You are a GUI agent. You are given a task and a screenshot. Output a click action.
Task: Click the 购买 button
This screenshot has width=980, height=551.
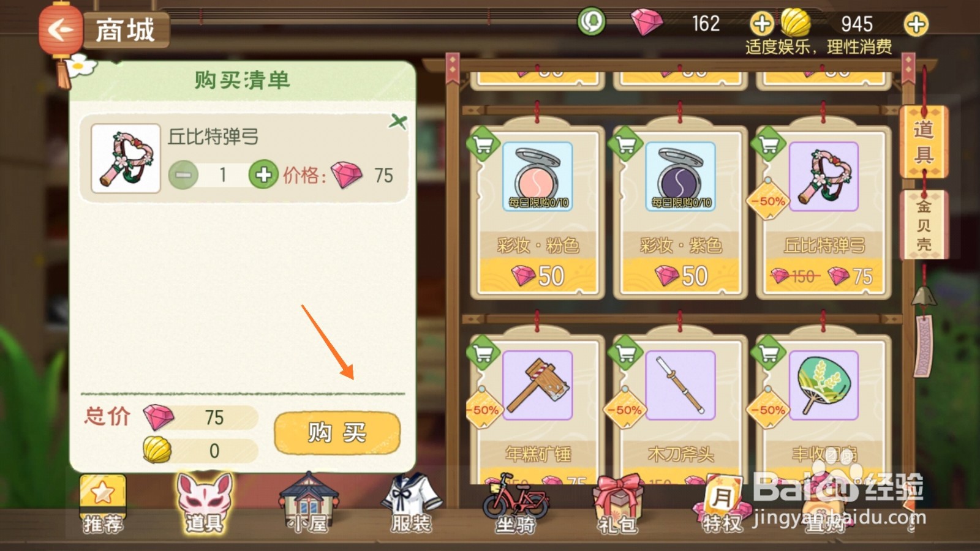click(337, 433)
